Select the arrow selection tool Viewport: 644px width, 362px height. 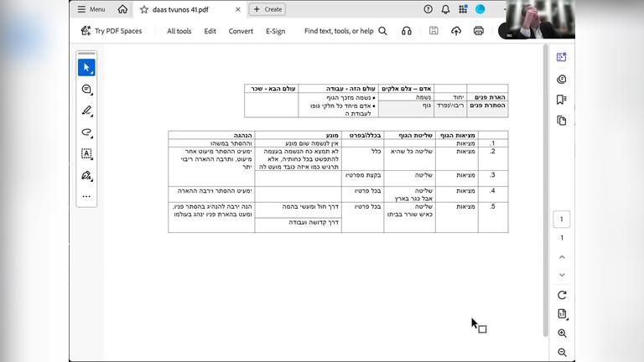coord(86,67)
